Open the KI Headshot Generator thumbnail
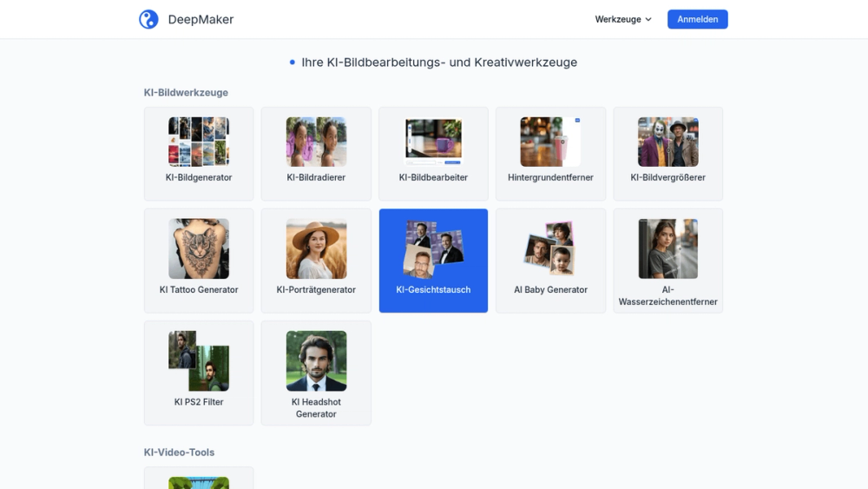Viewport: 868px width, 489px height. [316, 361]
